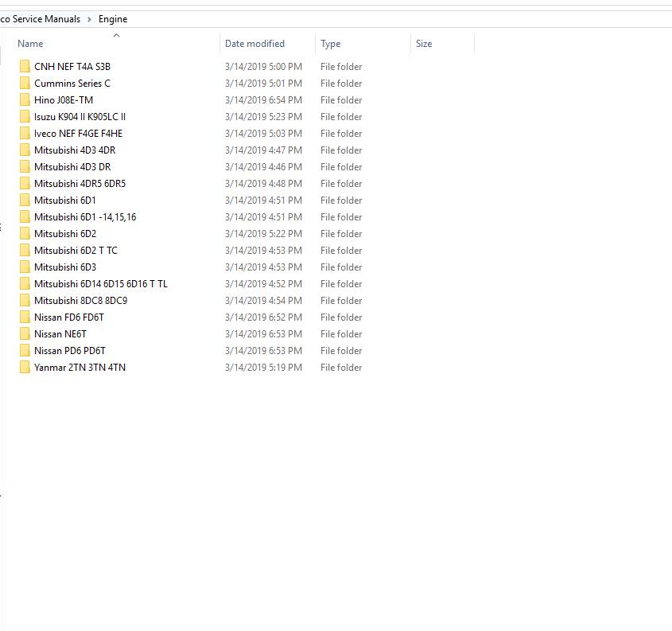Viewport: 672px width, 631px height.
Task: Open the Iveco NEF F4GE F4HE folder icon
Action: (x=25, y=133)
